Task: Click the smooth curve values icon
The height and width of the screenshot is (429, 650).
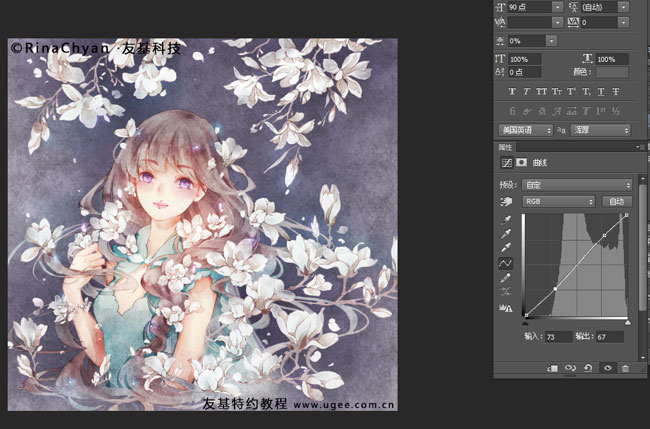Action: (506, 292)
